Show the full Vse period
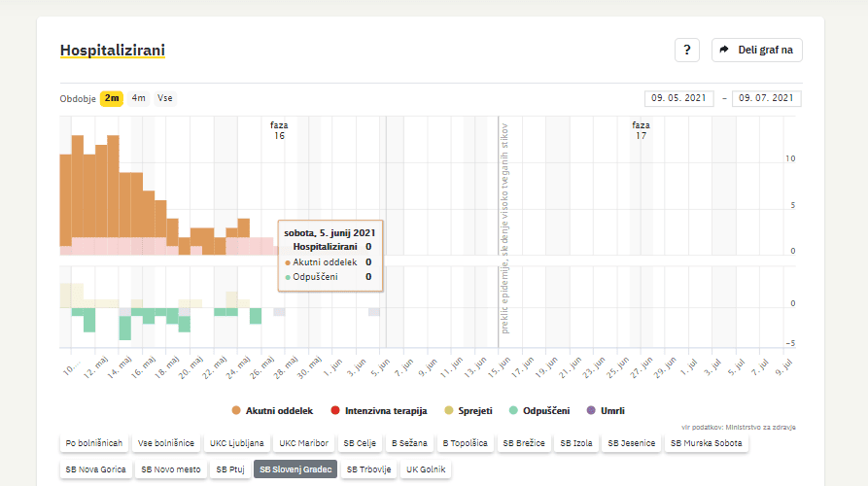This screenshot has width=868, height=486. click(x=165, y=98)
